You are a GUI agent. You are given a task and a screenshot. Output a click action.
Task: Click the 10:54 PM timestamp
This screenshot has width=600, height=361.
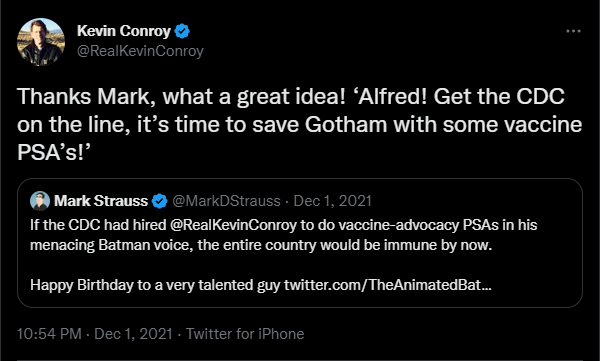point(49,334)
